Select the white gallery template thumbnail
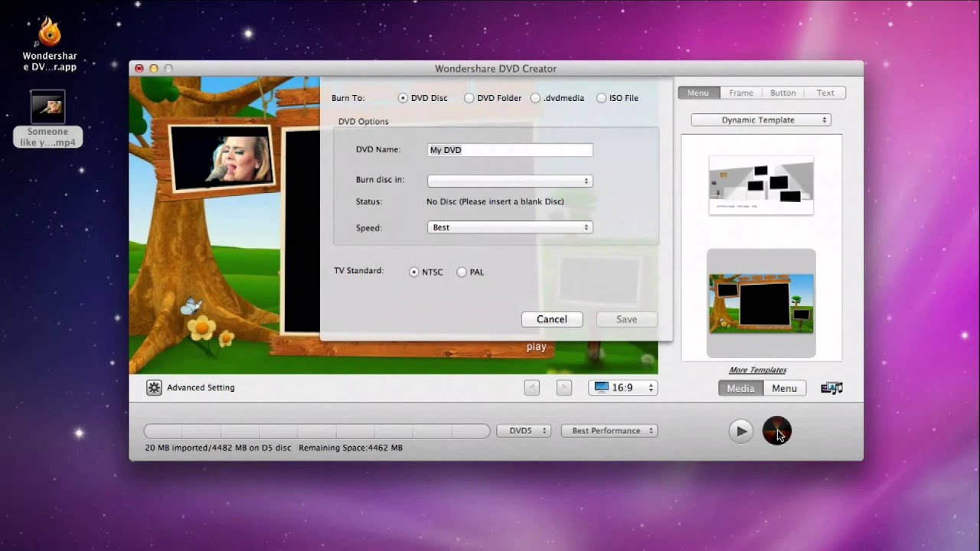Image resolution: width=980 pixels, height=551 pixels. [761, 185]
